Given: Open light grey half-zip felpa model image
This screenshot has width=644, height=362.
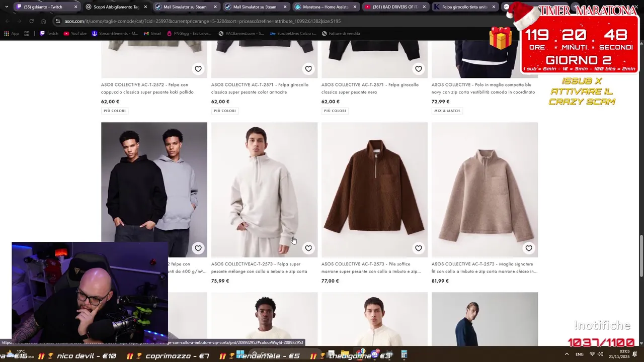Looking at the screenshot, I should [x=264, y=190].
